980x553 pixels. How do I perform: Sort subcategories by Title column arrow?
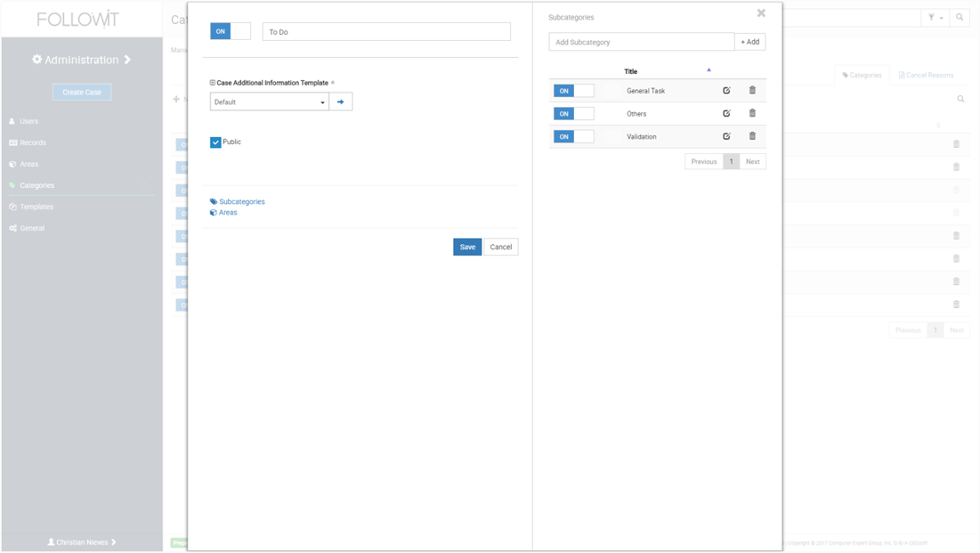[708, 71]
